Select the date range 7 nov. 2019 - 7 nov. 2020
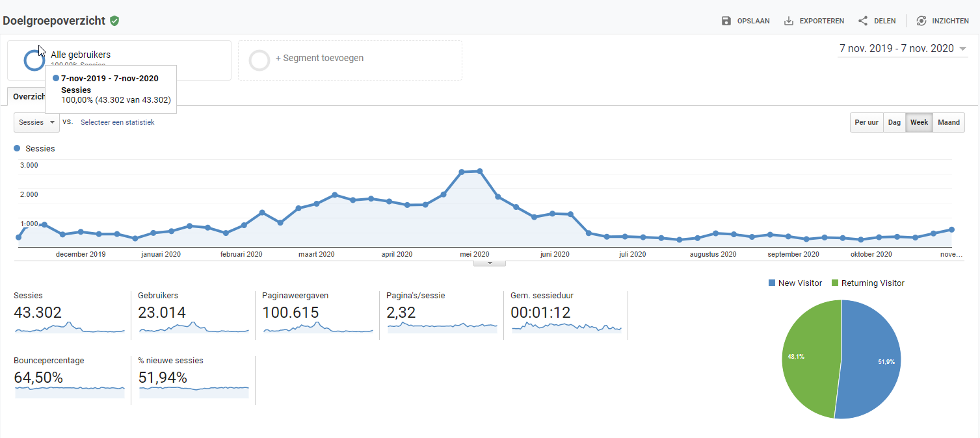 pos(897,49)
